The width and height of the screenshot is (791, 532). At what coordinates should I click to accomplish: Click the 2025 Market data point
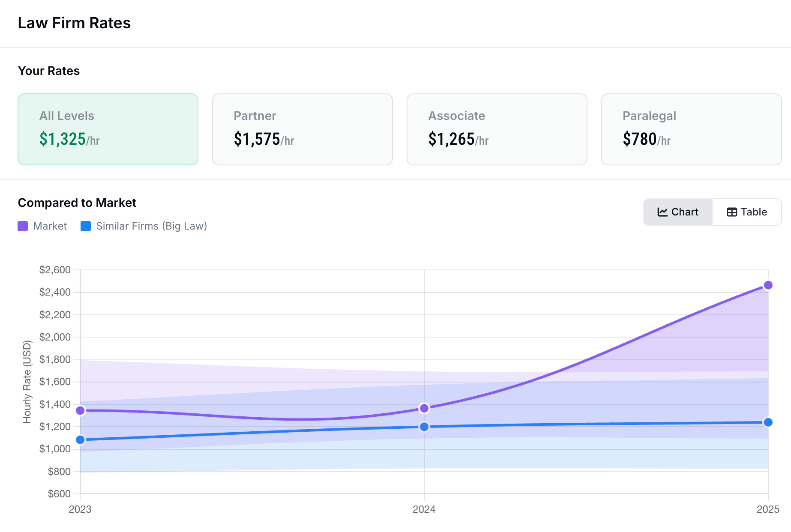[768, 285]
